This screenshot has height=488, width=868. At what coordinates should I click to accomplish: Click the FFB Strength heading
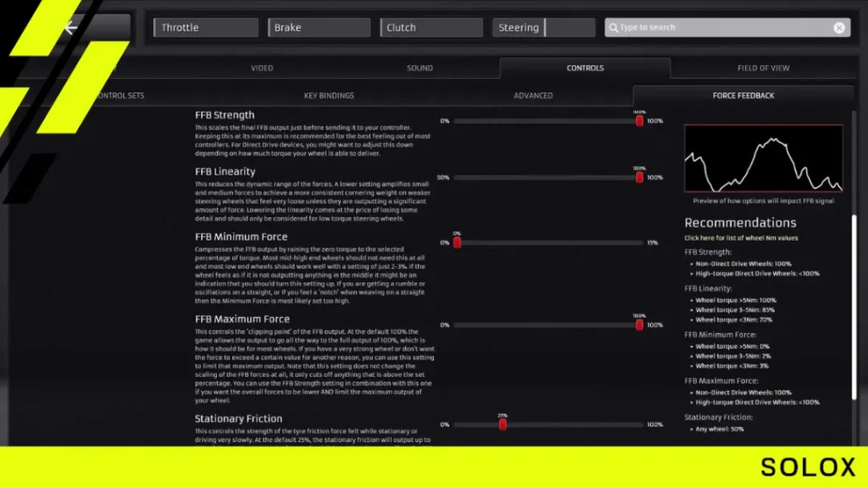coord(225,115)
